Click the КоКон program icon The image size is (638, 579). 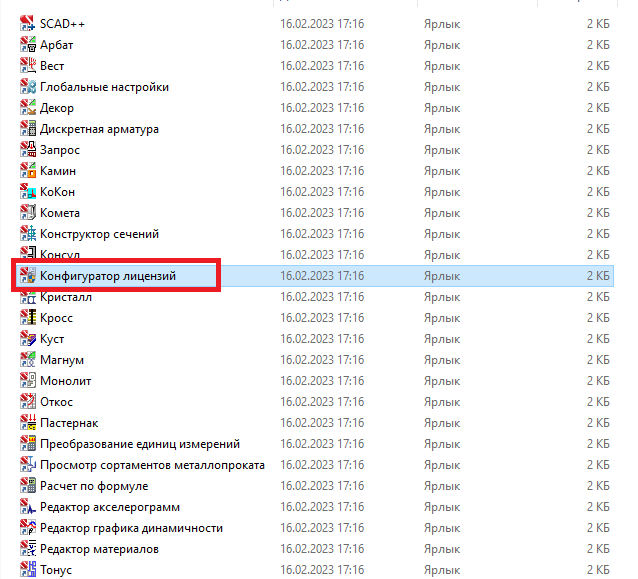[28, 192]
